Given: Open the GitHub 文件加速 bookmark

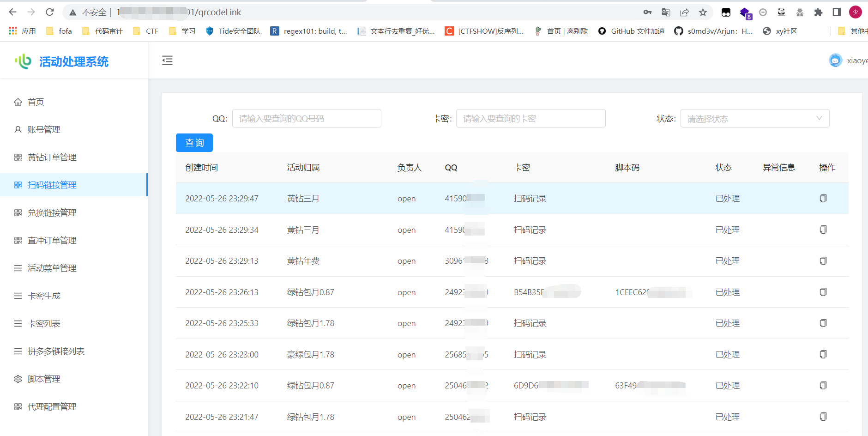Looking at the screenshot, I should pyautogui.click(x=631, y=31).
